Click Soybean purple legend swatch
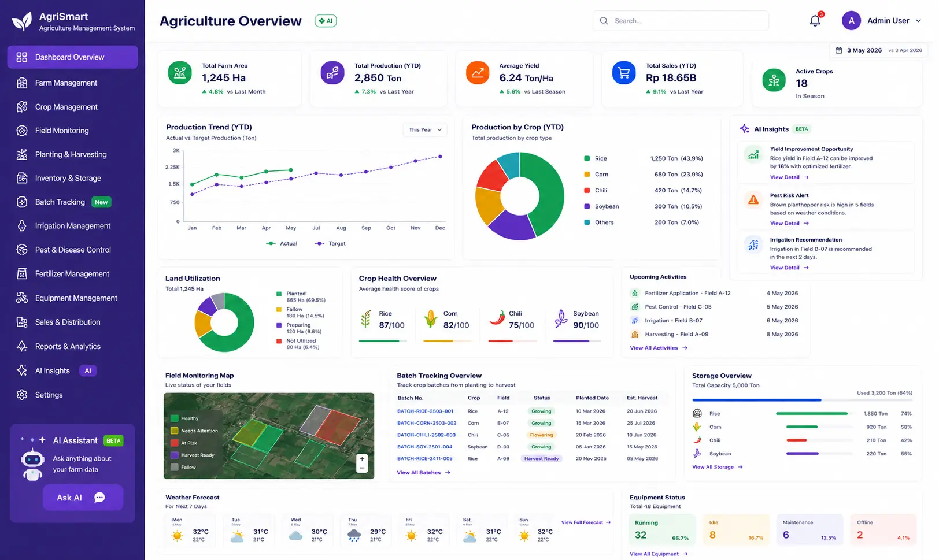The width and height of the screenshot is (939, 560). 587,206
